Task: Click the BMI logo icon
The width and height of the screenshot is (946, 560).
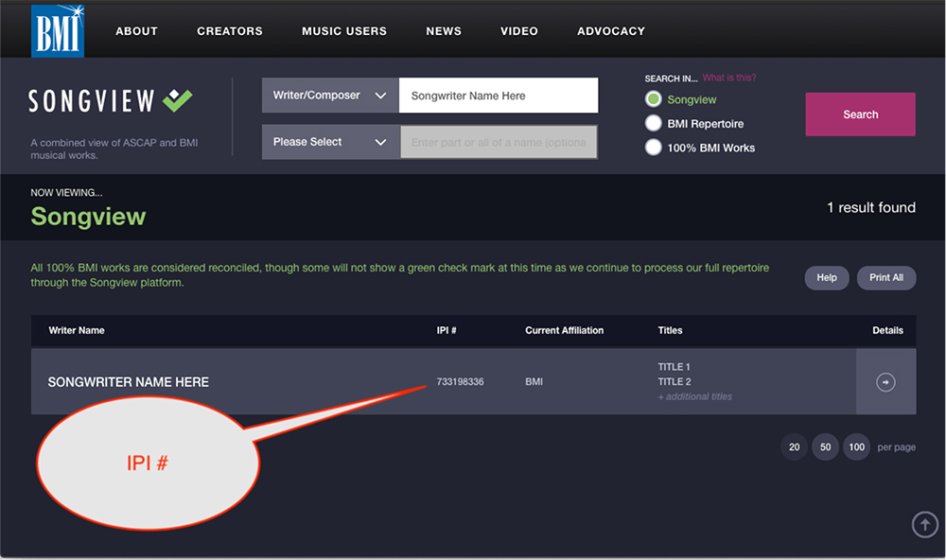Action: tap(58, 30)
